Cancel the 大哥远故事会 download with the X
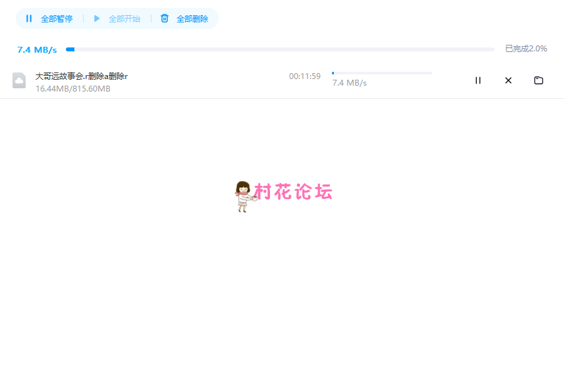The height and width of the screenshot is (392, 567). 508,80
